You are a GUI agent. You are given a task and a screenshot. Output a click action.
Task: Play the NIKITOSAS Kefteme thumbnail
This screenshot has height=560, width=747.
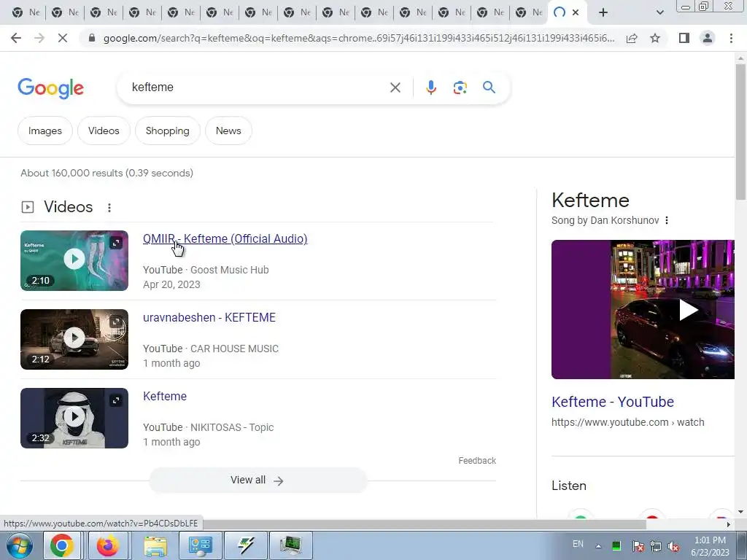click(x=74, y=418)
